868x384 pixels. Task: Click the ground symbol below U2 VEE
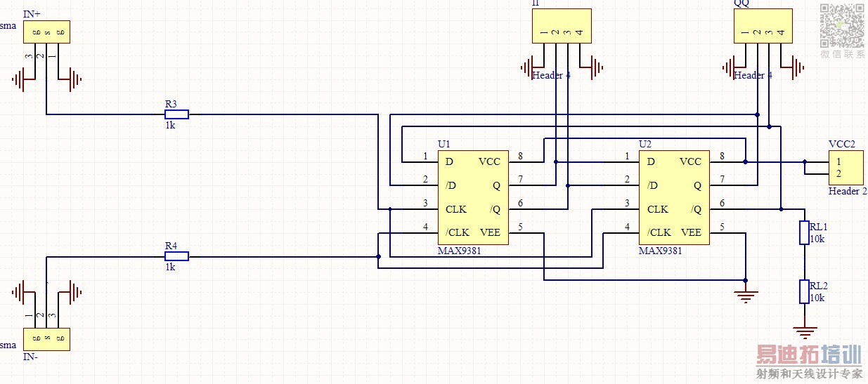[746, 296]
